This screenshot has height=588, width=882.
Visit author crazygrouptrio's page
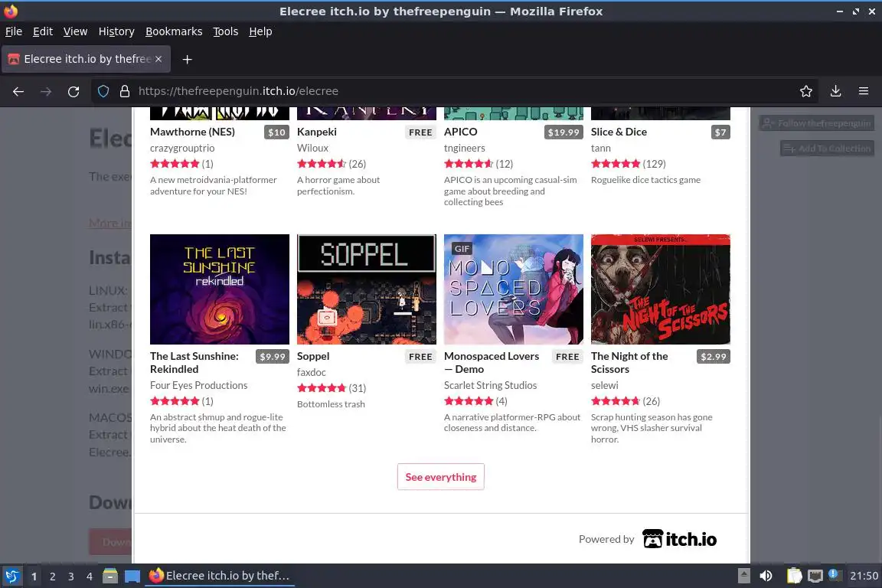182,148
